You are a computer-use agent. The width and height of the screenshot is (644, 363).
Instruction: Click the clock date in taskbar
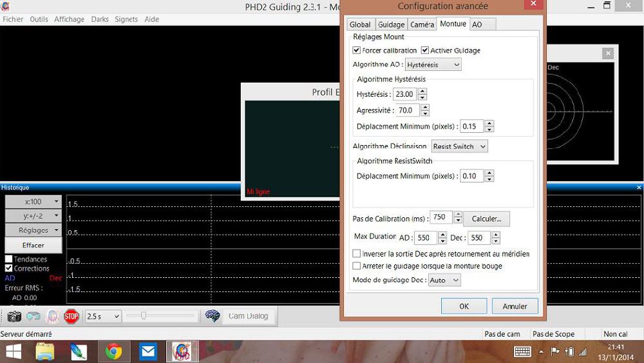pyautogui.click(x=616, y=352)
